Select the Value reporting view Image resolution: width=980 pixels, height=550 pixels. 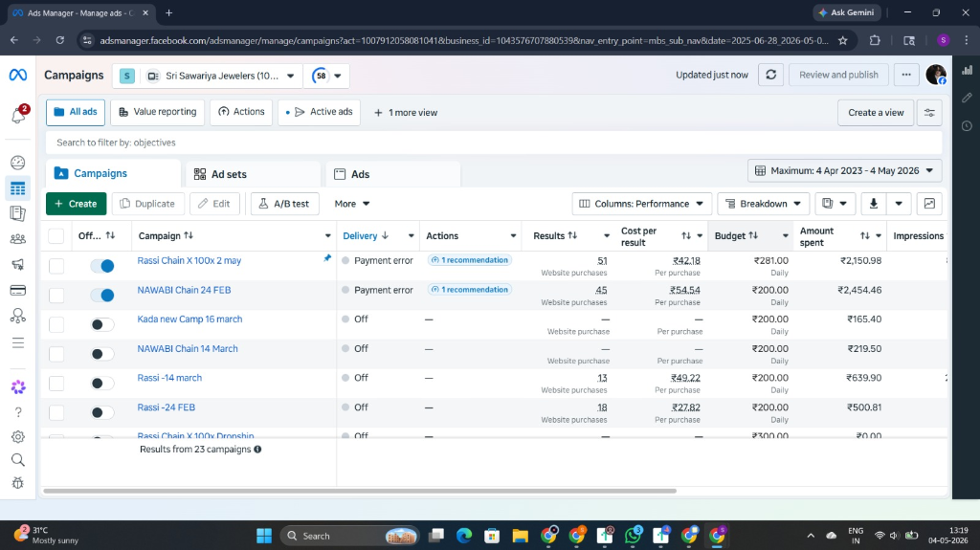point(158,113)
